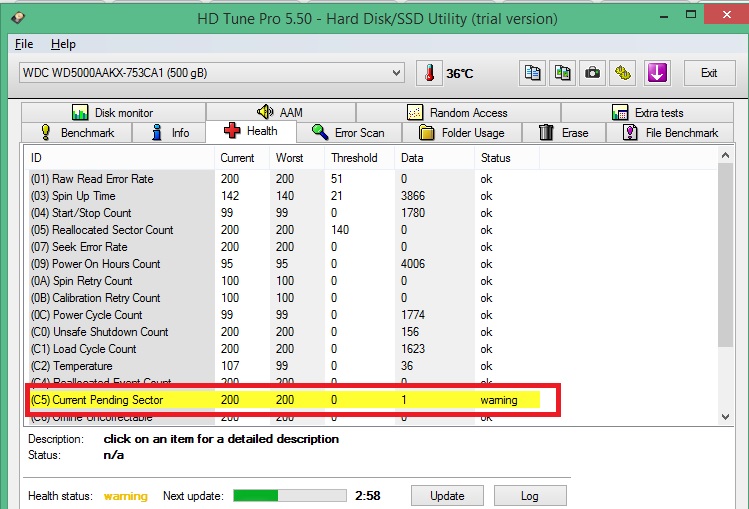This screenshot has height=509, width=749.
Task: Switch to the Random Access tab
Action: pyautogui.click(x=458, y=113)
